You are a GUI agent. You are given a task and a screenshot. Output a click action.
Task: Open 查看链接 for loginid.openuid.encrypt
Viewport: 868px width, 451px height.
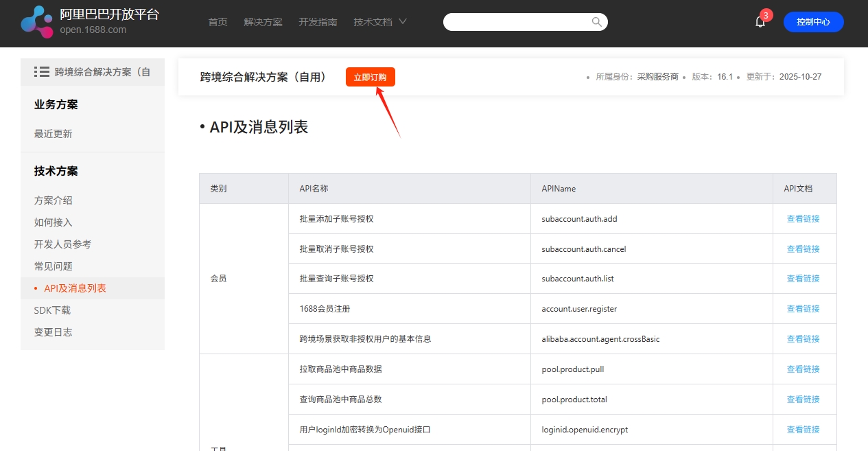pyautogui.click(x=803, y=430)
